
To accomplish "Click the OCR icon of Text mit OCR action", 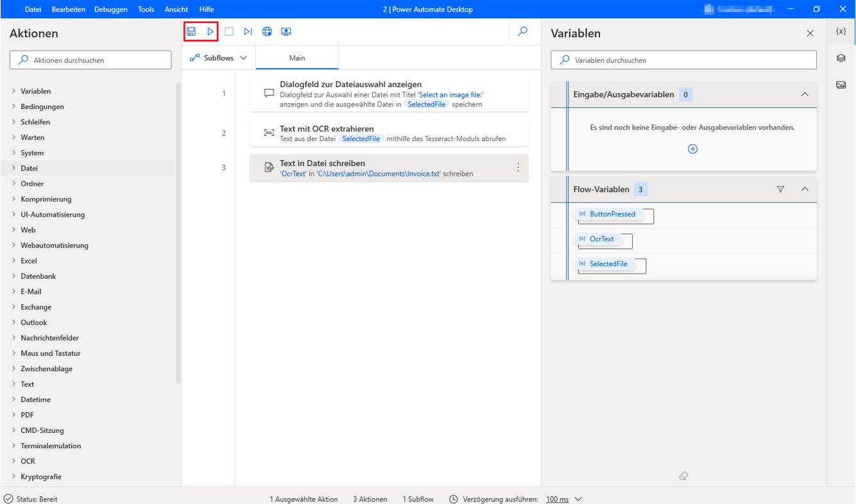I will tap(270, 133).
